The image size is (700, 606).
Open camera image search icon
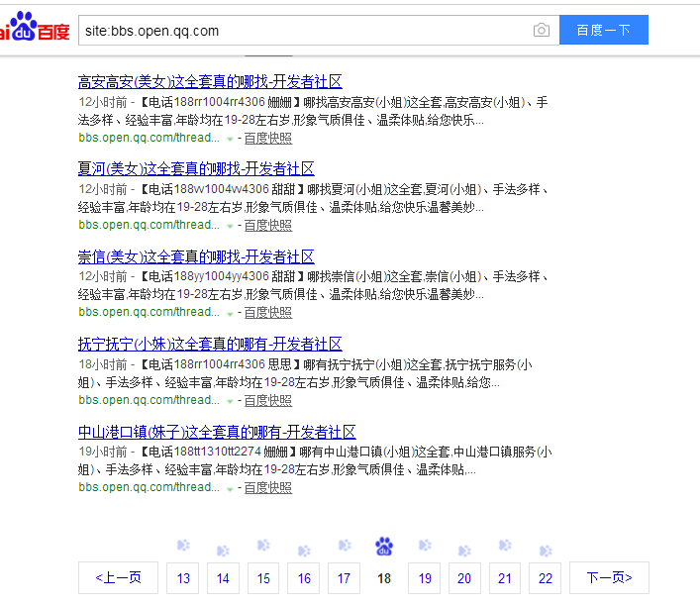[x=541, y=30]
